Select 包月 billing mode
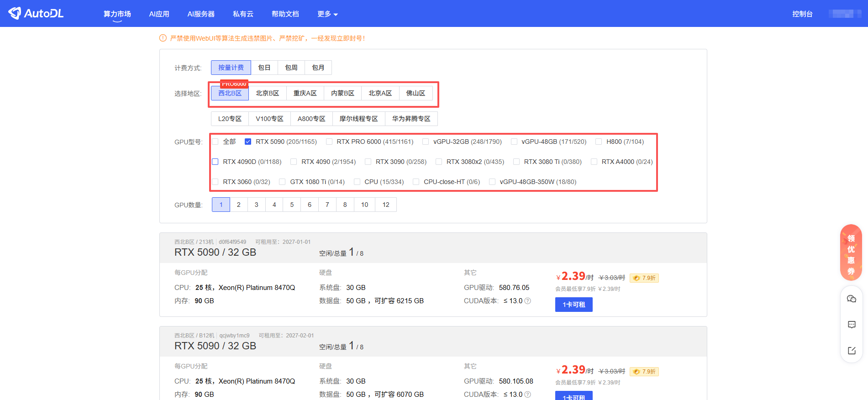Screen dimensions: 868x400 [x=318, y=68]
